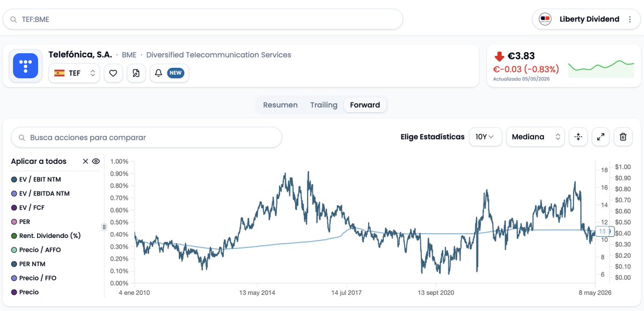Click the Diversified Telecommunication Services label
644x311 pixels.
click(218, 55)
